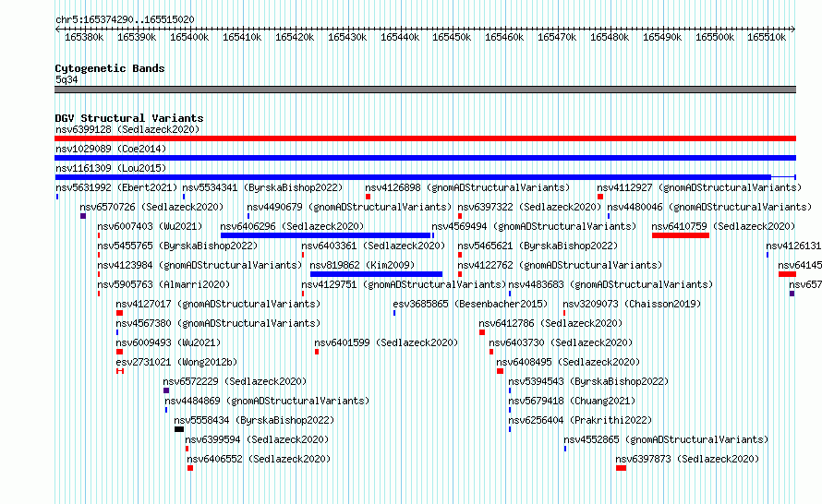Open nsv1161309 (Lou2015) label
Viewport: 822px width, 504px height.
(x=111, y=168)
